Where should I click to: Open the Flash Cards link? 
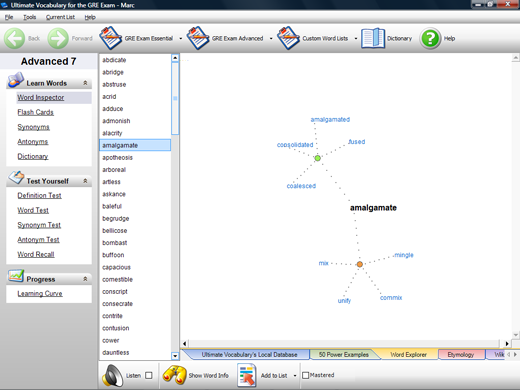coord(35,112)
